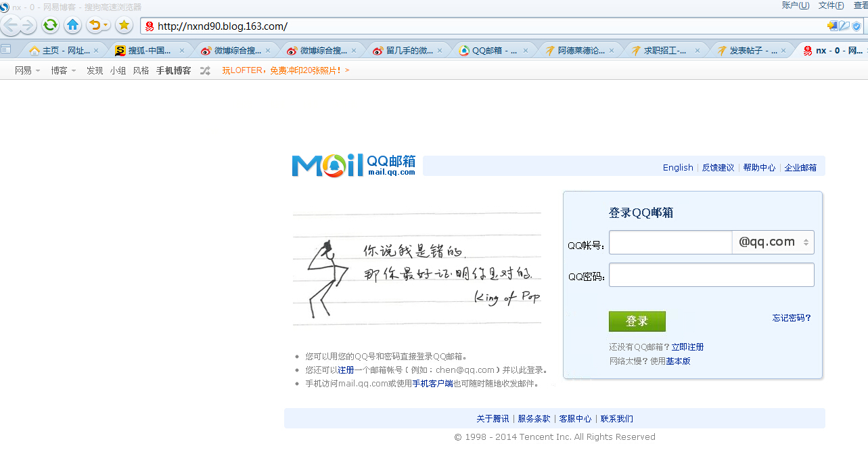Click the QQ帐号 input field
The height and width of the screenshot is (469, 868).
670,242
